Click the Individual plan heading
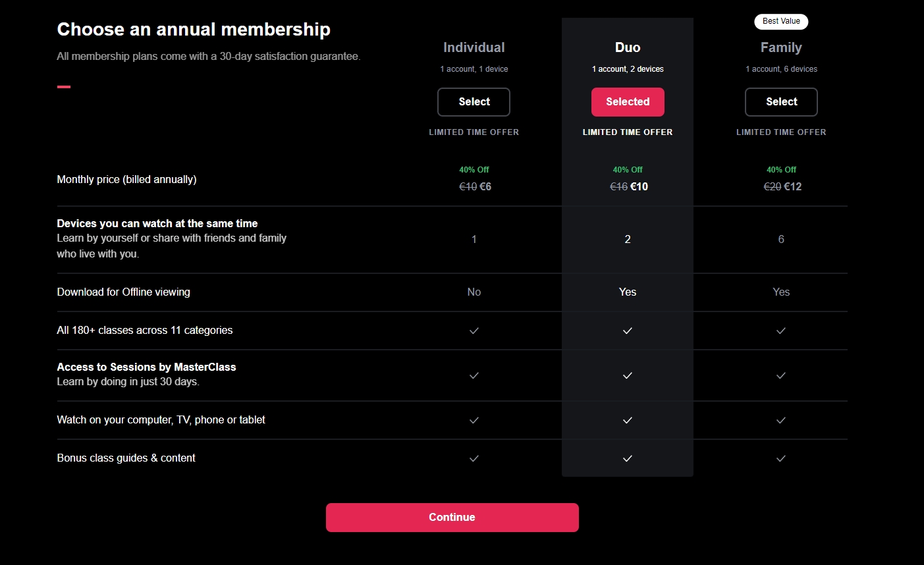 click(x=474, y=47)
